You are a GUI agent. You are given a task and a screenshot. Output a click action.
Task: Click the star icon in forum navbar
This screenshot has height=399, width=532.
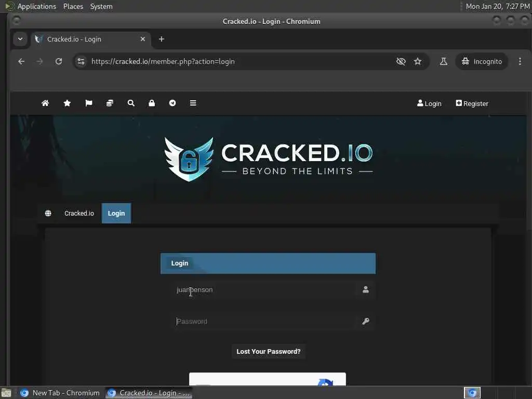pyautogui.click(x=67, y=103)
